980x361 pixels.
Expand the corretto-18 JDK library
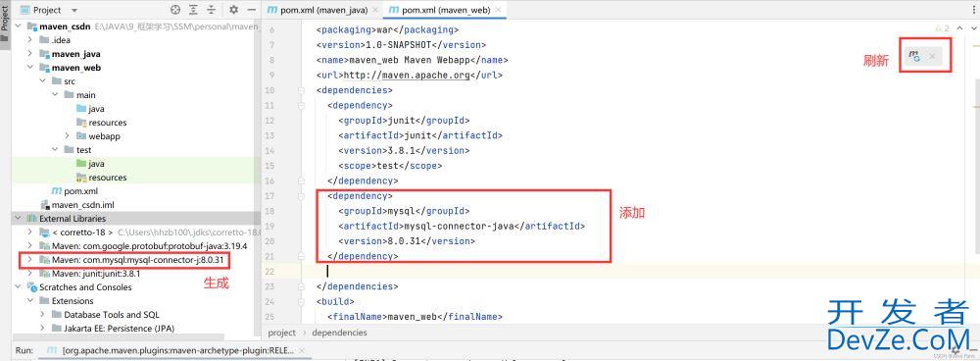pos(29,232)
